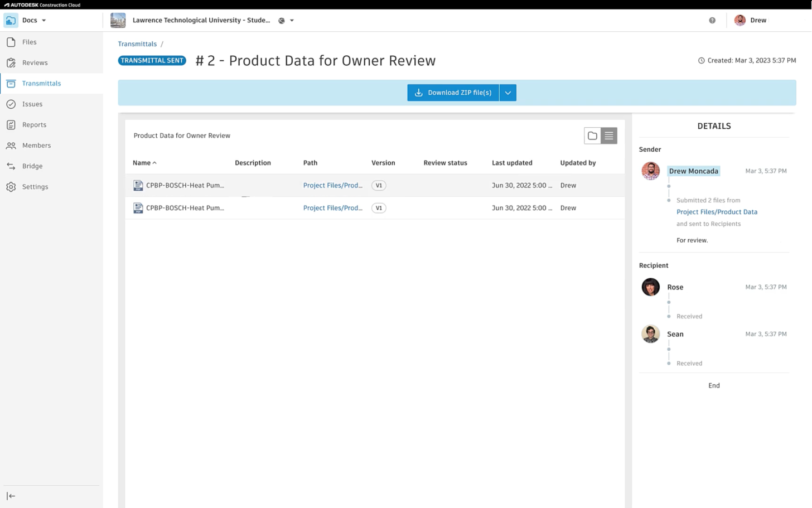
Task: Click Drew Moncada's sender avatar
Action: coord(650,171)
